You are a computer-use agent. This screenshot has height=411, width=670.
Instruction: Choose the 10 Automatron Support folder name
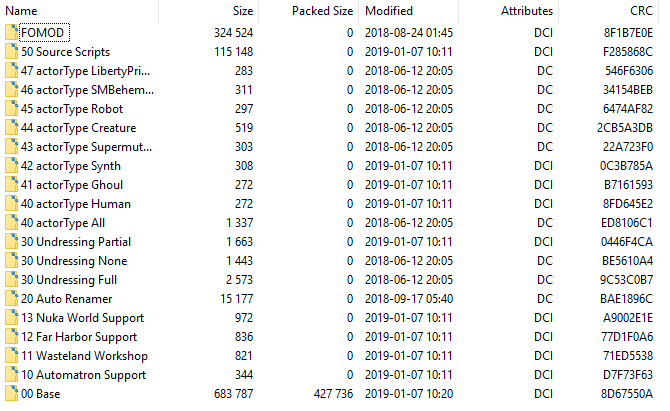click(x=84, y=375)
